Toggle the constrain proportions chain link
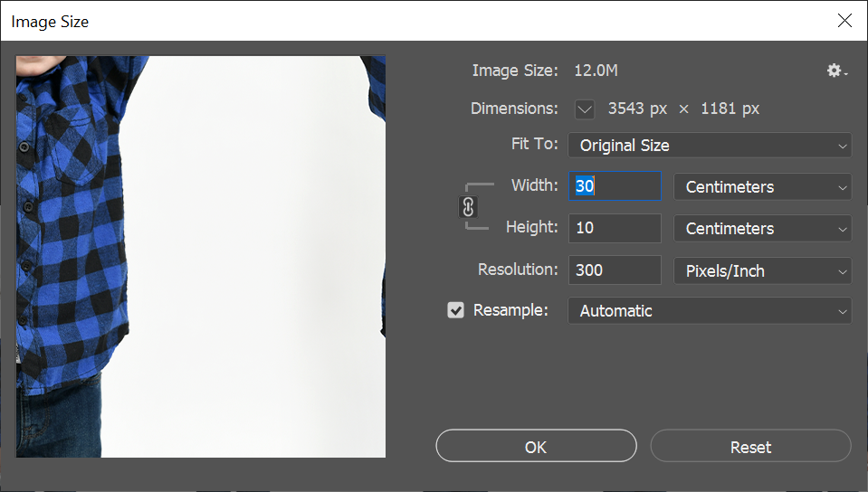Screen dimensions: 868x492 [x=468, y=207]
